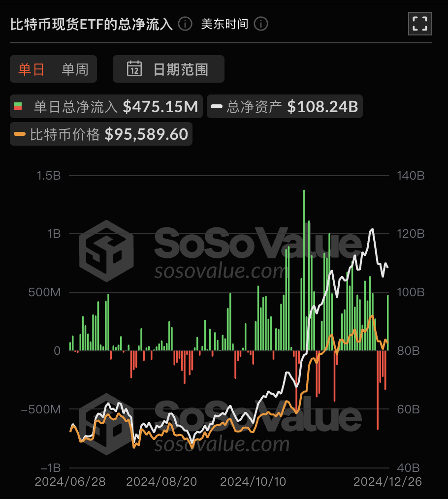Click info icon beside the chart title
The image size is (448, 499).
[x=185, y=24]
